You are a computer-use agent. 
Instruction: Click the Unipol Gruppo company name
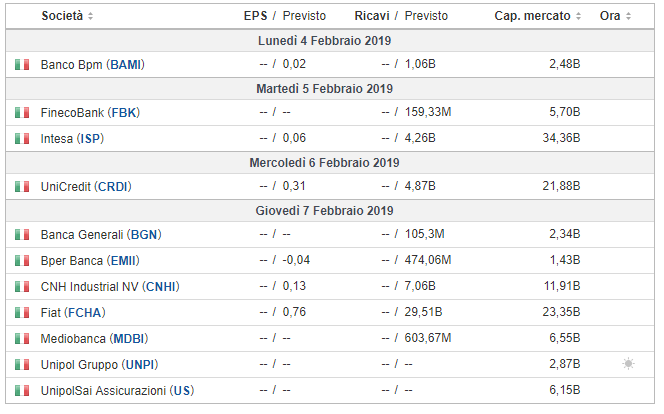coord(79,364)
